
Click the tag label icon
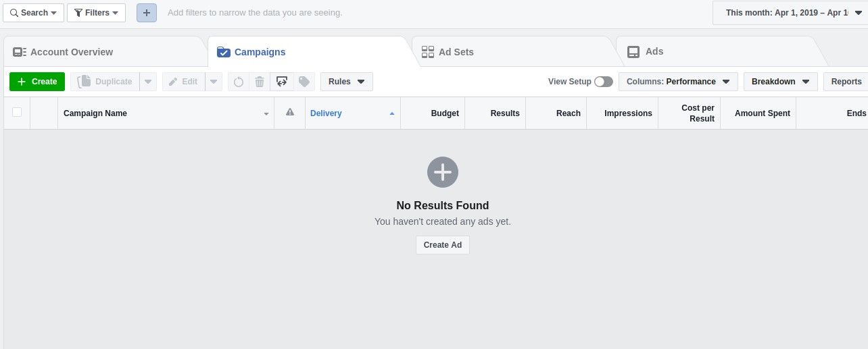[304, 82]
